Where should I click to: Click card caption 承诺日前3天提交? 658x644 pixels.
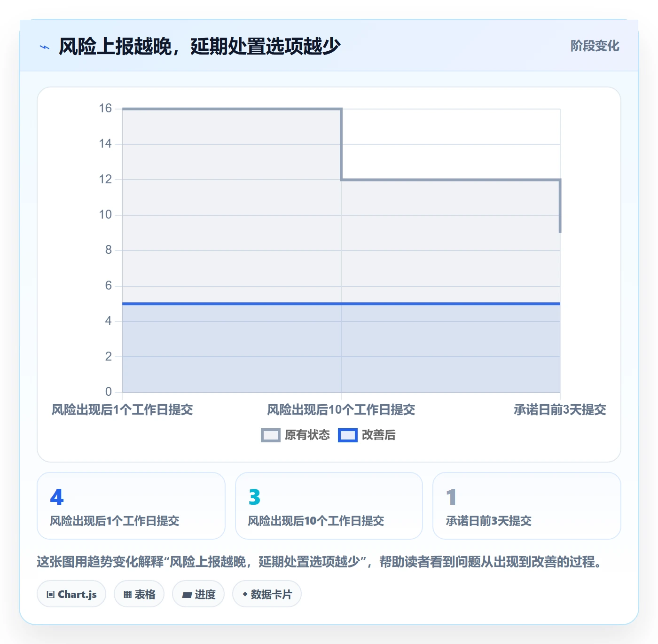point(489,521)
